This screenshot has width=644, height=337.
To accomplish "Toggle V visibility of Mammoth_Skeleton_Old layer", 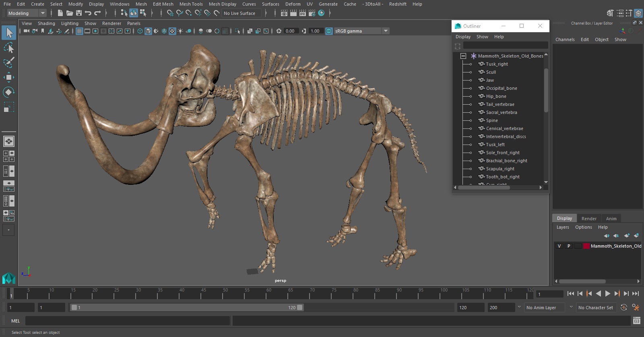I will [559, 246].
